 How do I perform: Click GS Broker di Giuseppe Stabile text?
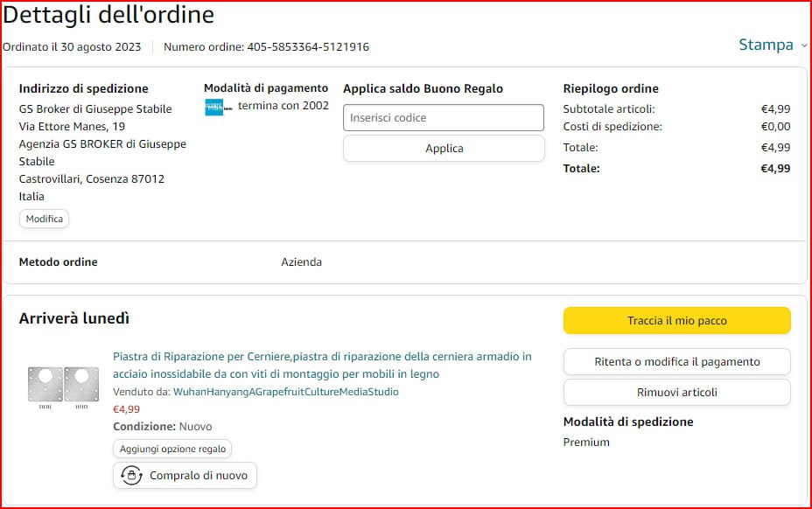pyautogui.click(x=95, y=108)
